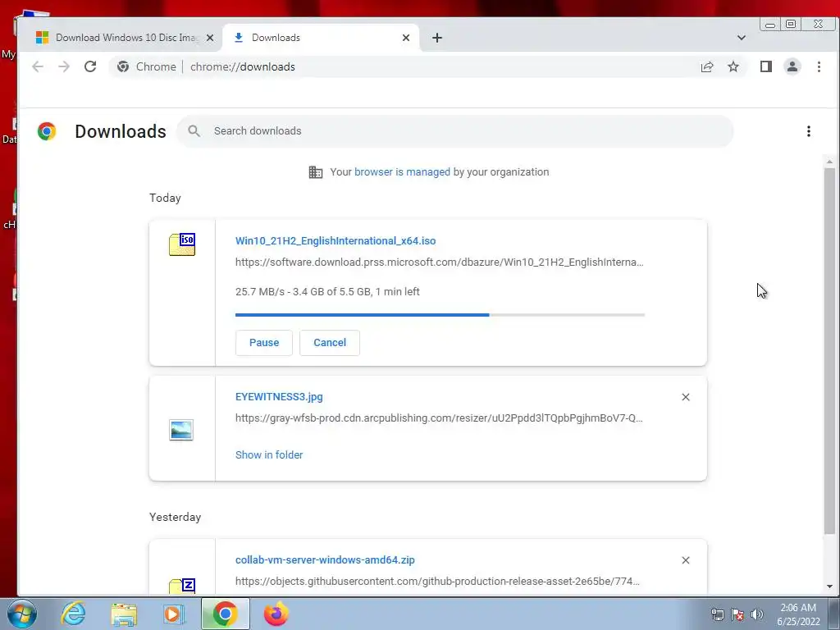Remove collab-vm-server zip from the list

[x=685, y=559]
